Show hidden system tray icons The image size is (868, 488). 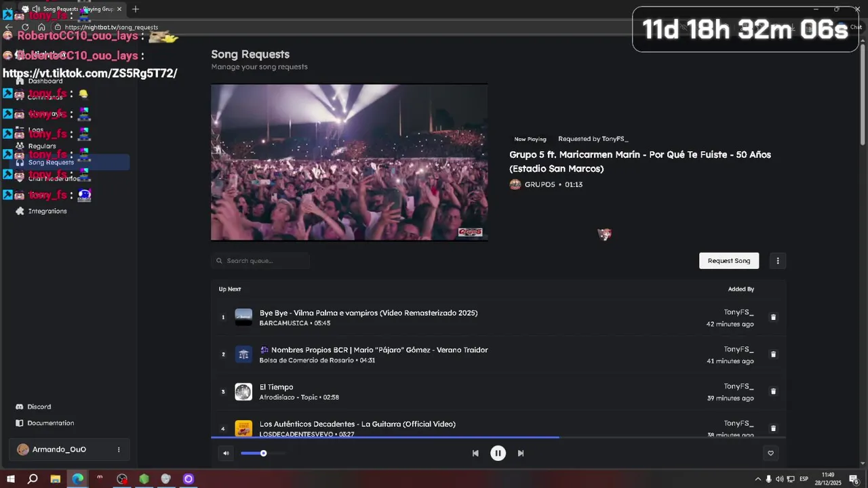click(758, 479)
